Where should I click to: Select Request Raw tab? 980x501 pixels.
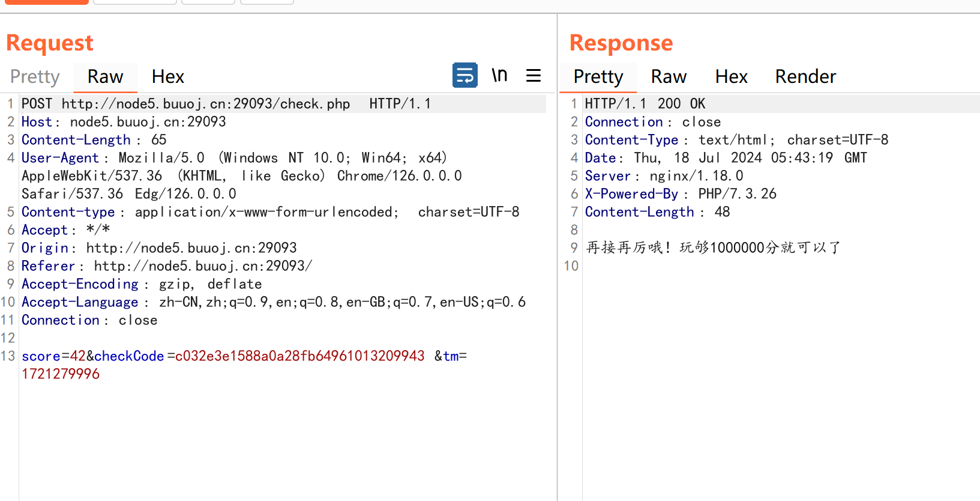105,77
